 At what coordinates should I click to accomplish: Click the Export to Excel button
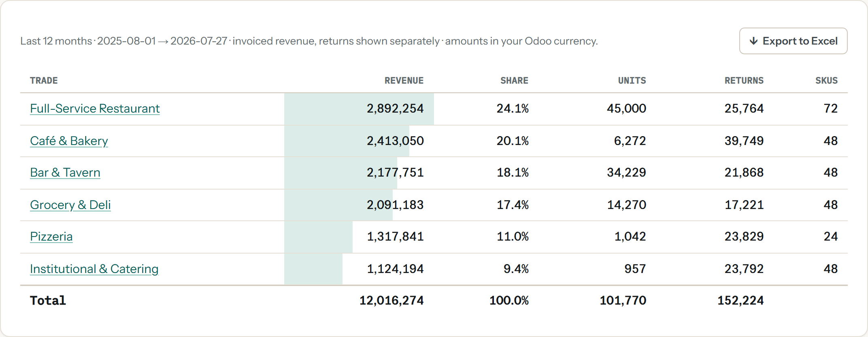[793, 41]
